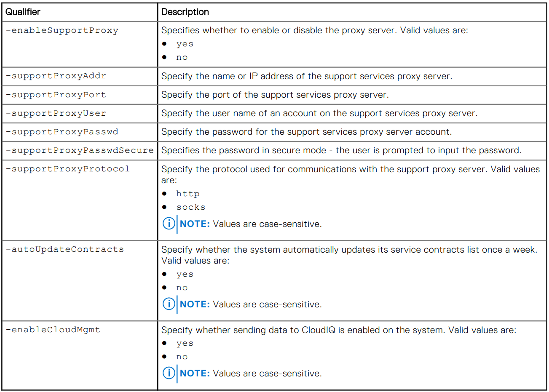Click "yes" under the enableCloudMgmt description

pos(185,344)
